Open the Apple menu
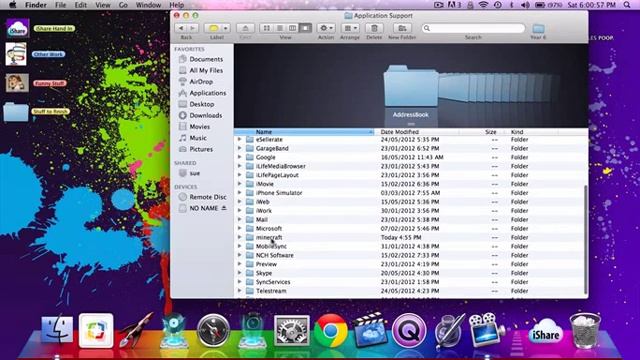The height and width of the screenshot is (360, 640). [x=13, y=5]
